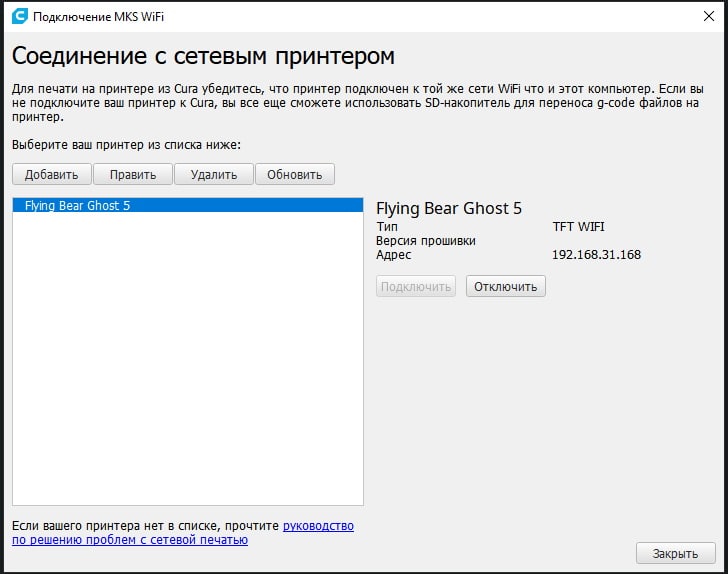
Task: Click the Соединение с сетевым принтером heading
Action: (x=203, y=56)
